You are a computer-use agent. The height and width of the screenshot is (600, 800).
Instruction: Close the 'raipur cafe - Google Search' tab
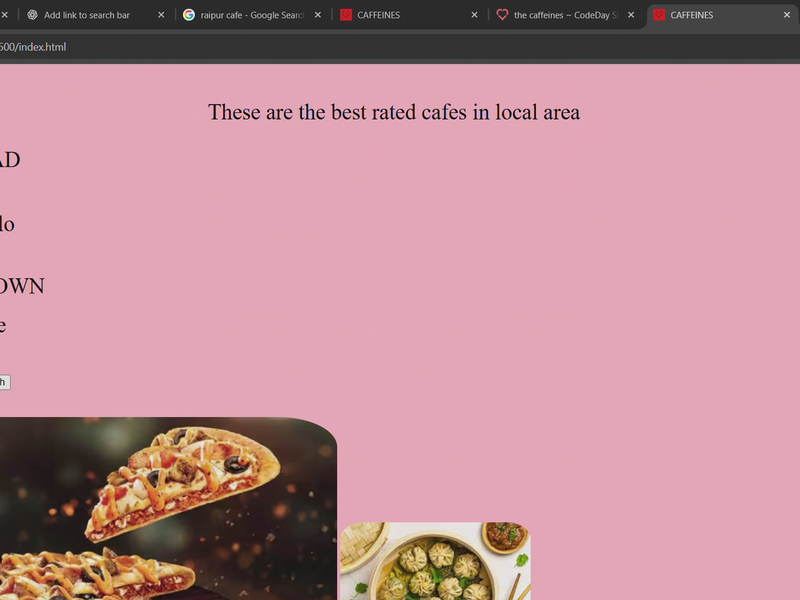(x=318, y=15)
